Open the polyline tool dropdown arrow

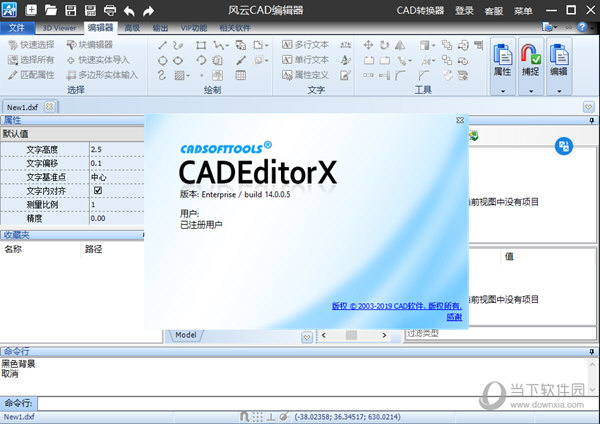227,46
